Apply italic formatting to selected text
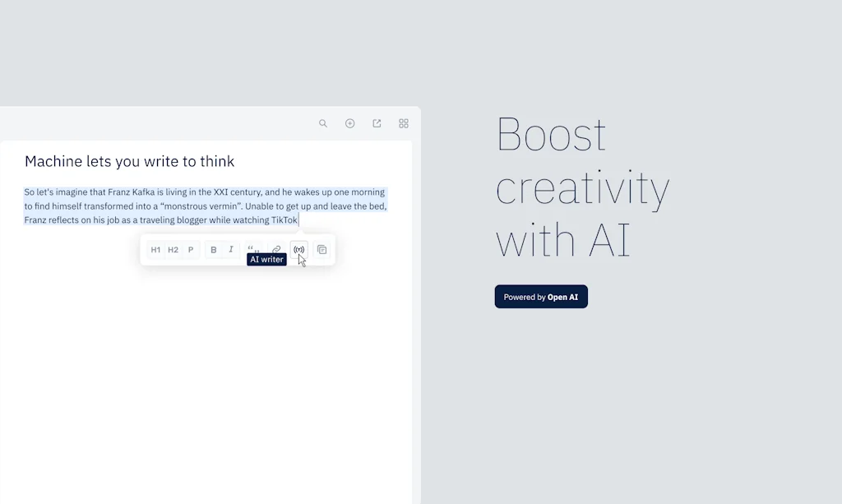Image resolution: width=842 pixels, height=504 pixels. tap(231, 249)
